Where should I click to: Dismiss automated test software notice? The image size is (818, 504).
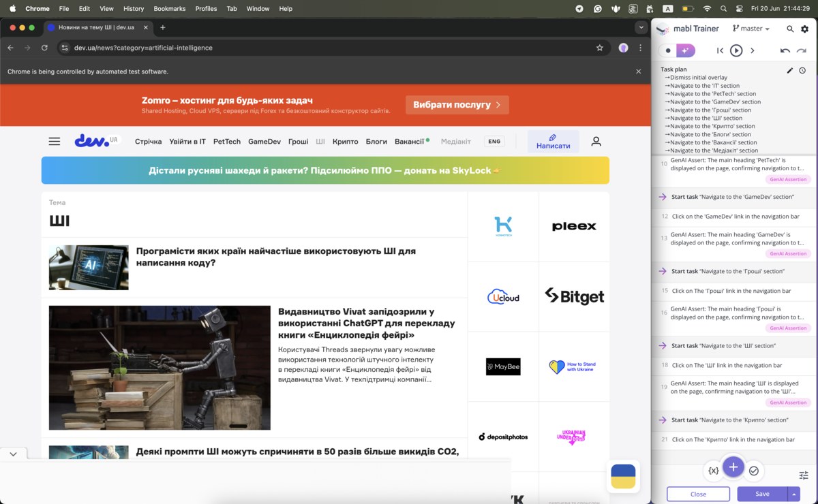tap(639, 72)
